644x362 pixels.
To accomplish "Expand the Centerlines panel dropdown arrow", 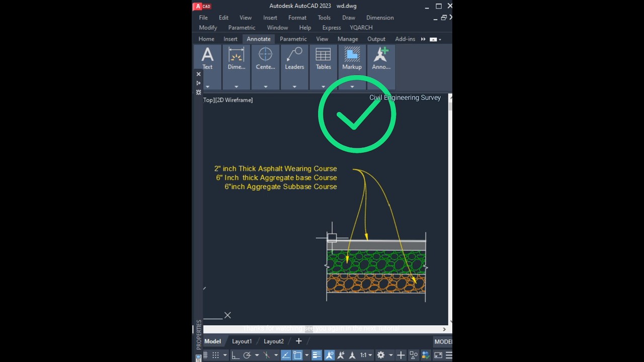I will tap(265, 86).
